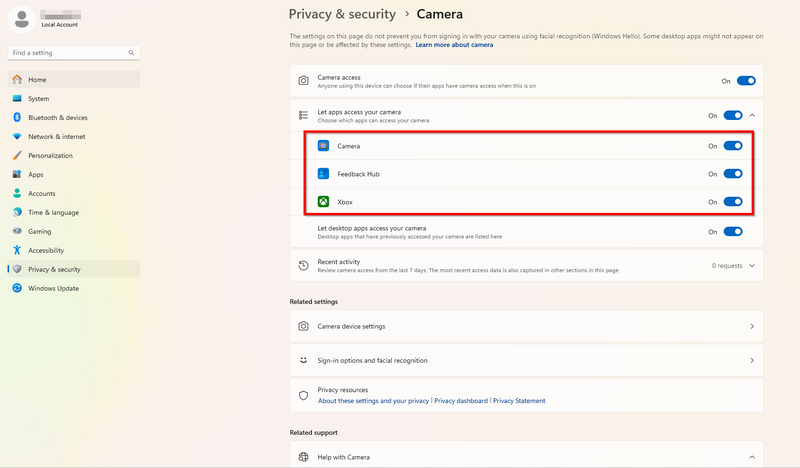Click the 'Related support' heading
Viewport: 800px width, 468px height.
pos(314,432)
